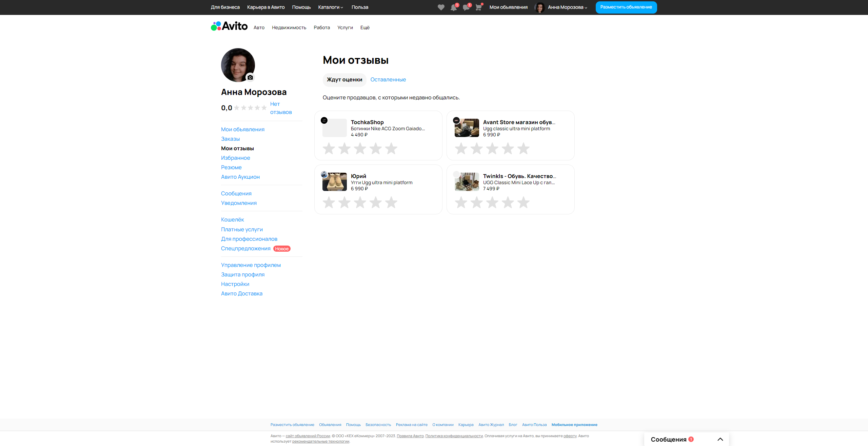Open Польза link
868x446 pixels.
pos(360,7)
